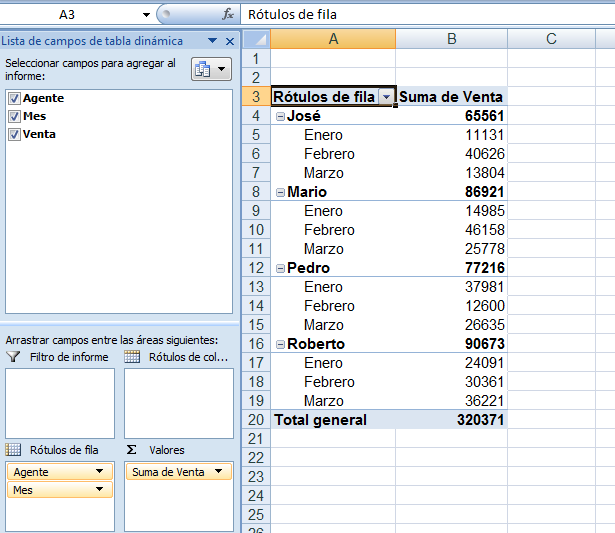This screenshot has width=615, height=533.
Task: Click the Suma de Venta header cell
Action: [451, 96]
